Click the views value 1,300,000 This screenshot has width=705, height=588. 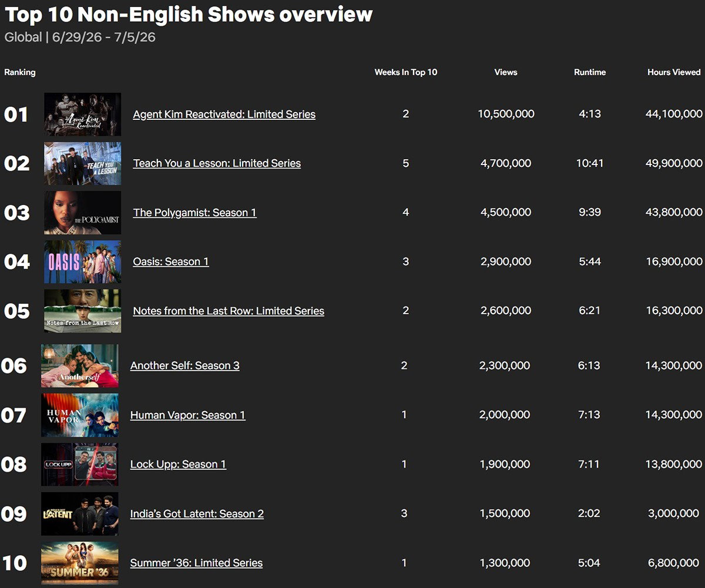click(x=505, y=563)
